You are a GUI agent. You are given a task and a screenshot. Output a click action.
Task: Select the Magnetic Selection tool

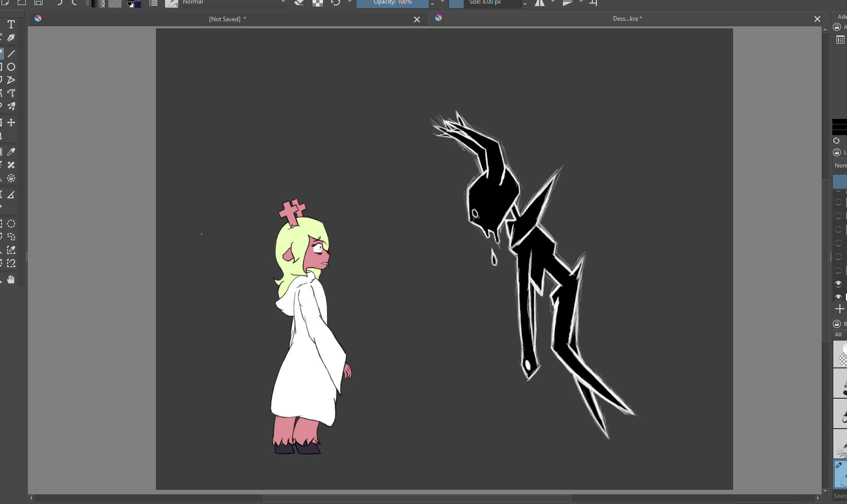pos(11,263)
